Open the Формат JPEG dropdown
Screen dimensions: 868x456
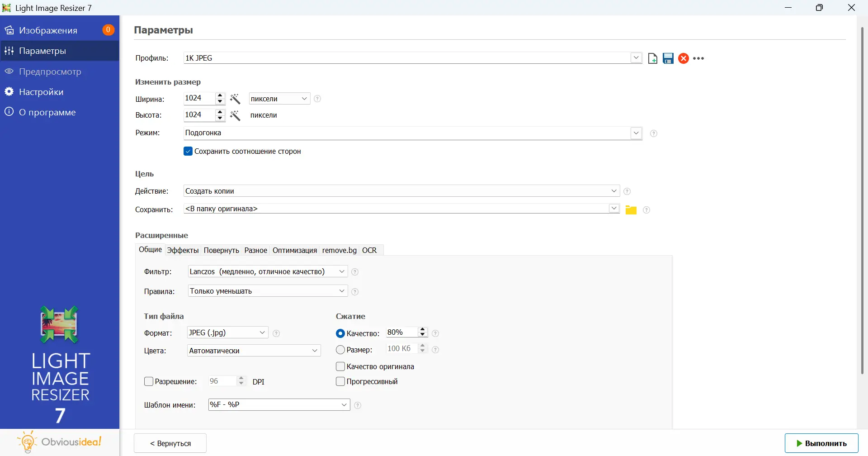click(x=262, y=333)
